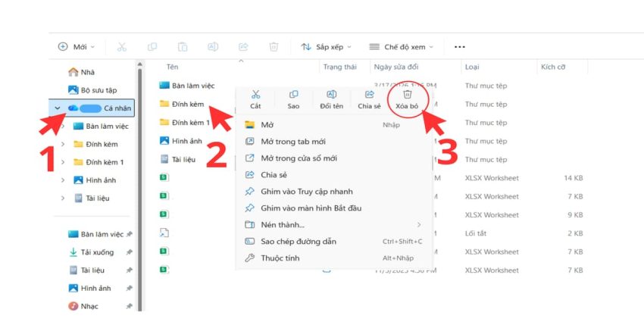Choose Thuộc tính in context menu
This screenshot has width=644, height=322.
[x=334, y=258]
